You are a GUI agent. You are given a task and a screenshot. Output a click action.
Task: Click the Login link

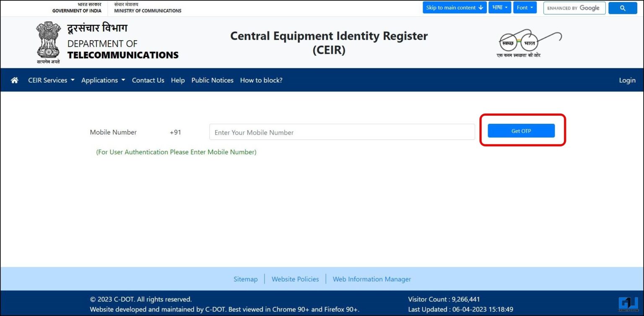click(627, 80)
